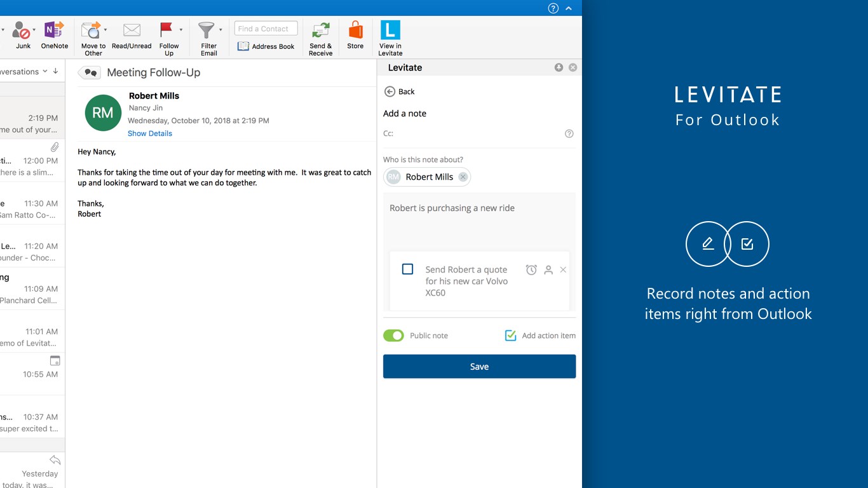Open the Move to Other dropdown arrow
Image resolution: width=868 pixels, height=488 pixels.
(105, 30)
